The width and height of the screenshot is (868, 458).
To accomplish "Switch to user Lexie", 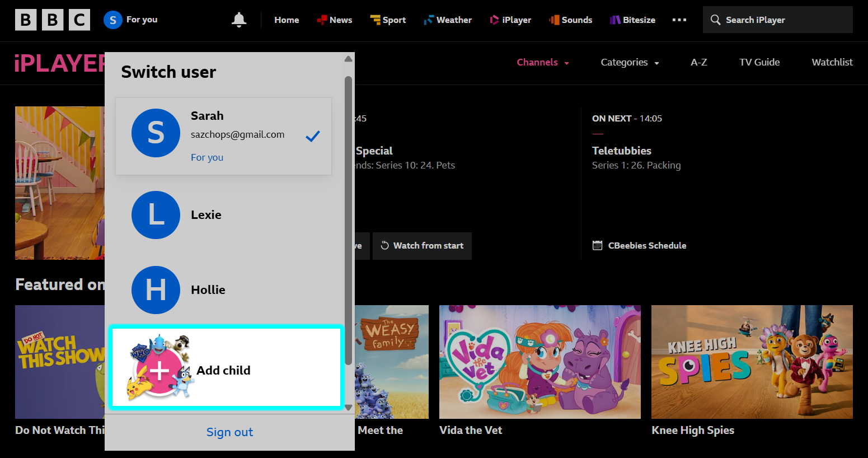I will pyautogui.click(x=223, y=215).
